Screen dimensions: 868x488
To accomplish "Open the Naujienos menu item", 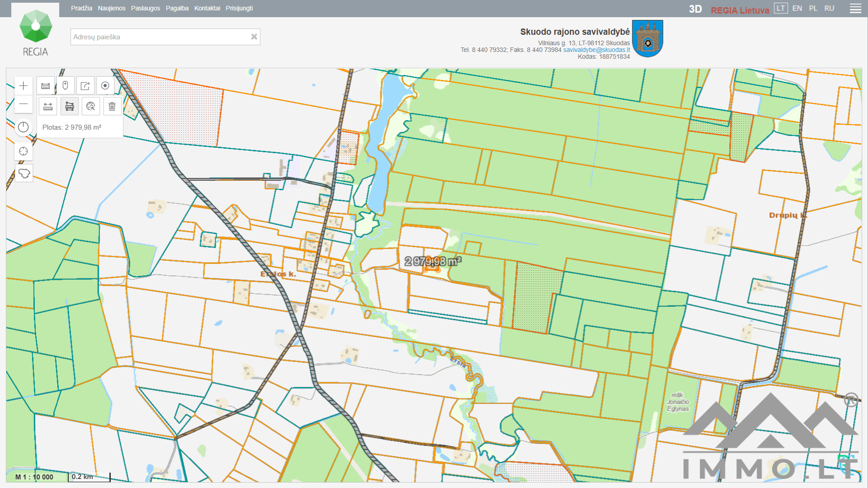I will pos(112,9).
